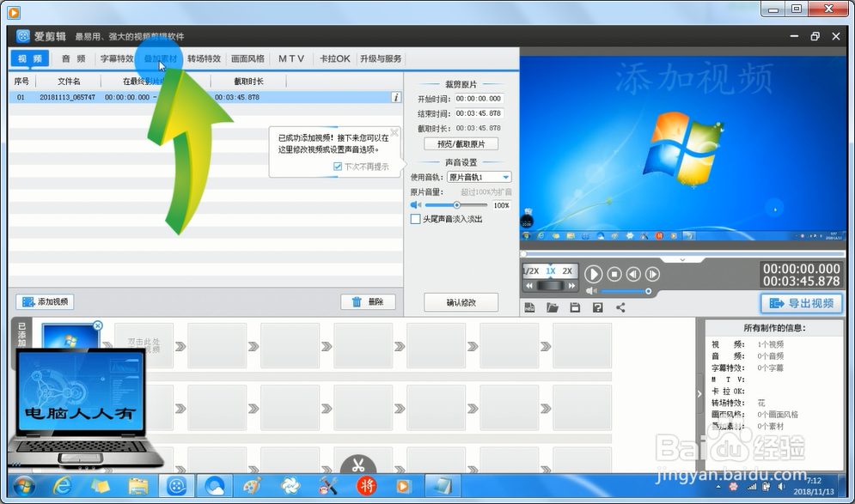Open the 叠加素材 tab
855x504 pixels.
pos(161,59)
